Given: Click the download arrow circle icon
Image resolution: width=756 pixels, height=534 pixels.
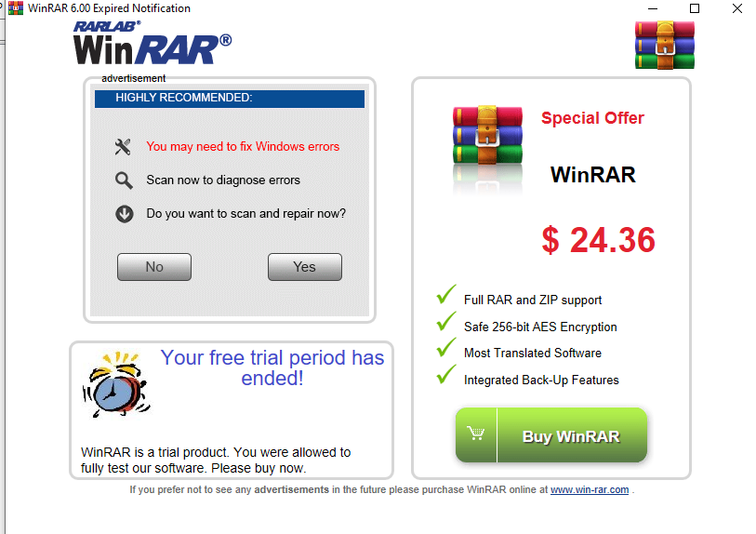Looking at the screenshot, I should (x=125, y=214).
